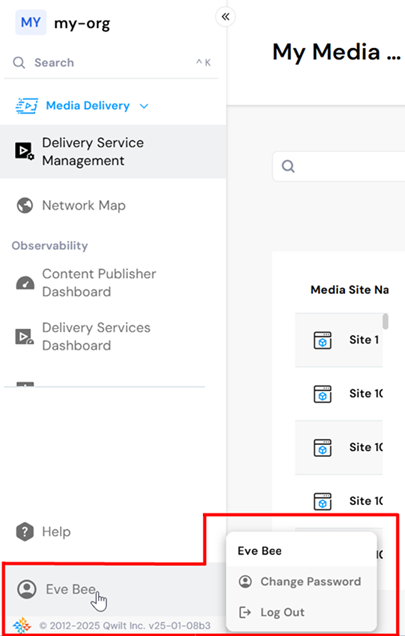Open Delivery Service Management

click(x=113, y=151)
